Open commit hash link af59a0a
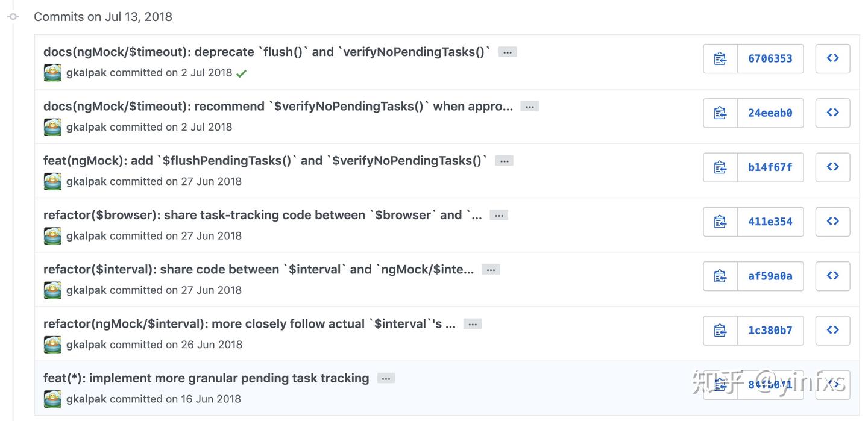Image resolution: width=868 pixels, height=421 pixels. 770,276
